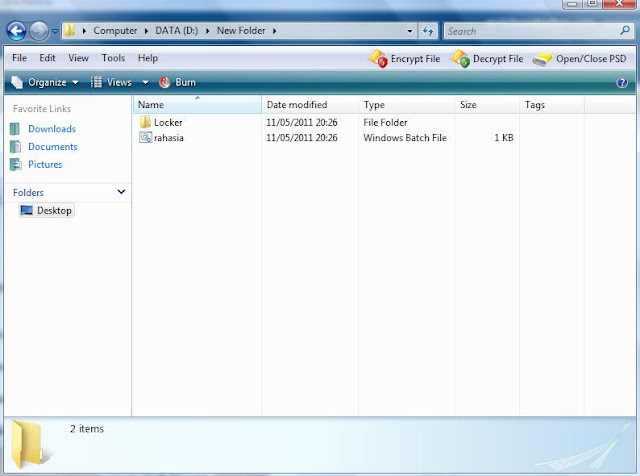The image size is (640, 476).
Task: Open the Organize dropdown menu
Action: (44, 82)
